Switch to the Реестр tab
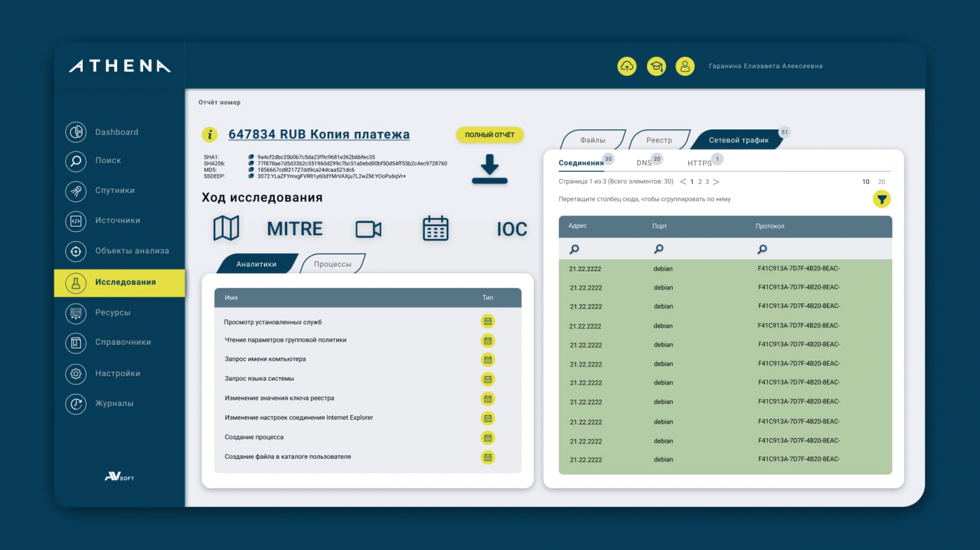The width and height of the screenshot is (980, 550). point(659,140)
